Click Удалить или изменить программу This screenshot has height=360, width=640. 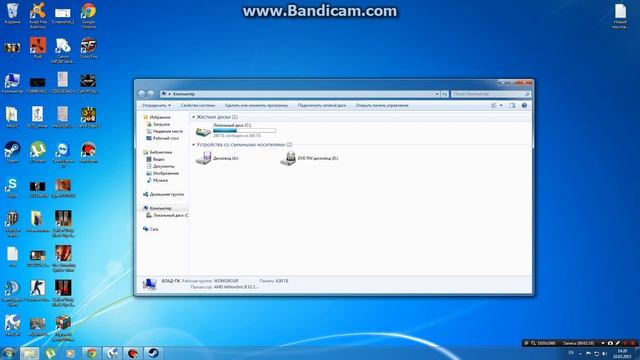click(x=256, y=105)
